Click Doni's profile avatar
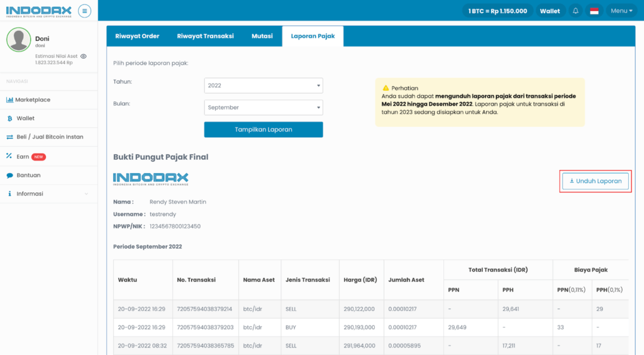Image resolution: width=644 pixels, height=355 pixels. 18,40
